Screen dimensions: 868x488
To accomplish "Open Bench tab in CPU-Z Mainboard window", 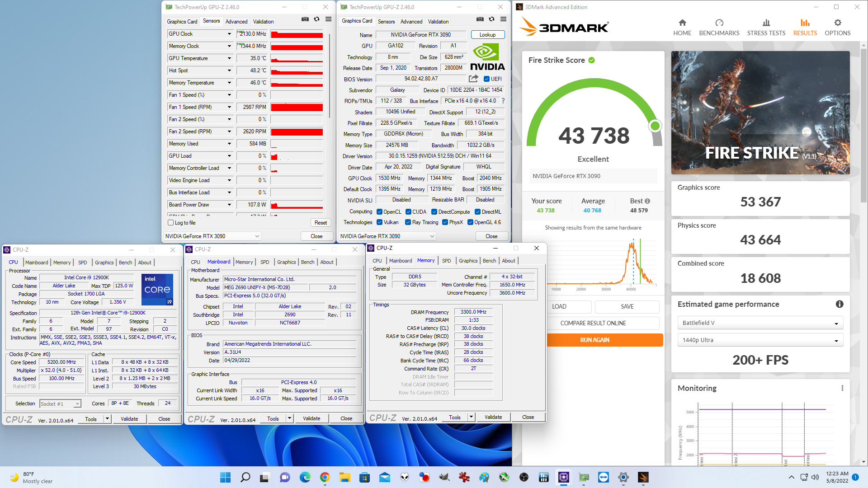I will (x=307, y=262).
